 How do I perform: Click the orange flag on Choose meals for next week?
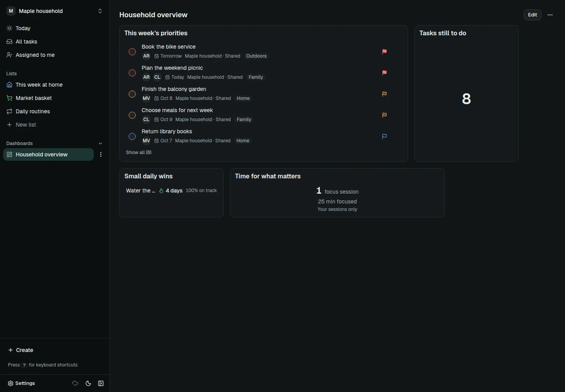pyautogui.click(x=385, y=115)
